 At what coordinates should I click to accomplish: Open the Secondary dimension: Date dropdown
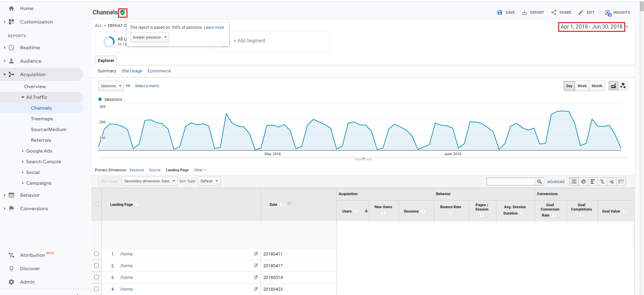click(x=150, y=181)
